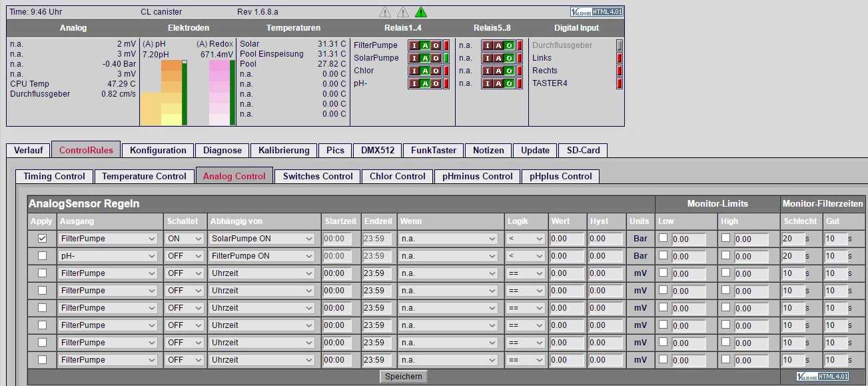The height and width of the screenshot is (386, 868).
Task: Go to the Kalibrierung tab
Action: [284, 150]
